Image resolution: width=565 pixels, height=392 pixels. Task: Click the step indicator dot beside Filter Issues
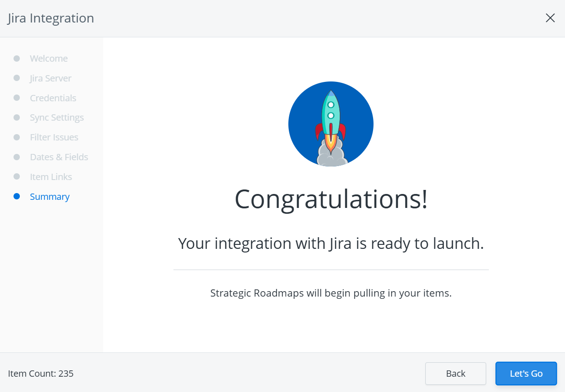(17, 137)
